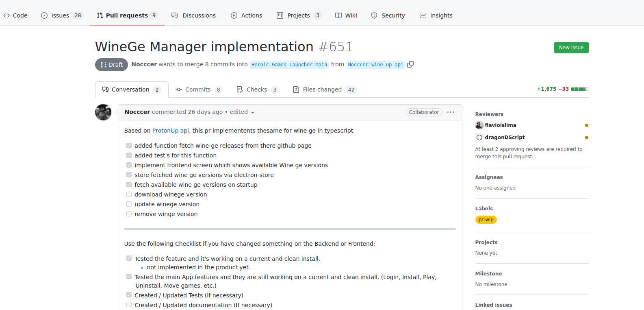Toggle 'fetch available wine ge versions on startup' checkbox

pos(129,184)
